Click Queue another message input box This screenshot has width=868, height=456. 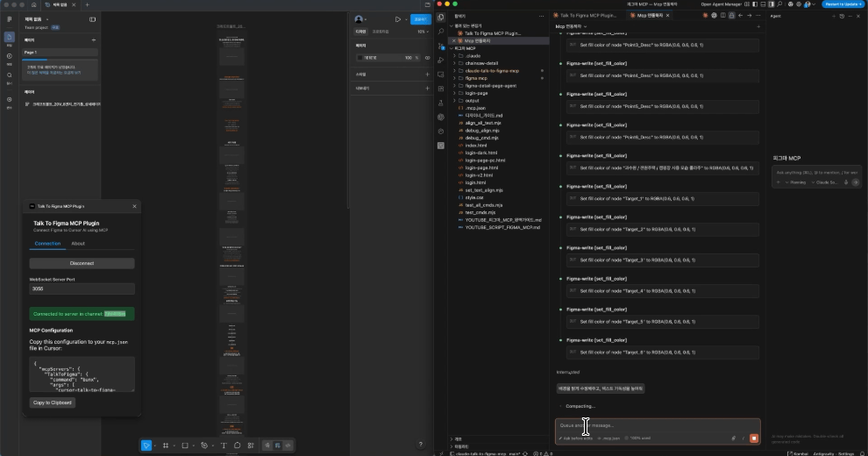pos(658,425)
